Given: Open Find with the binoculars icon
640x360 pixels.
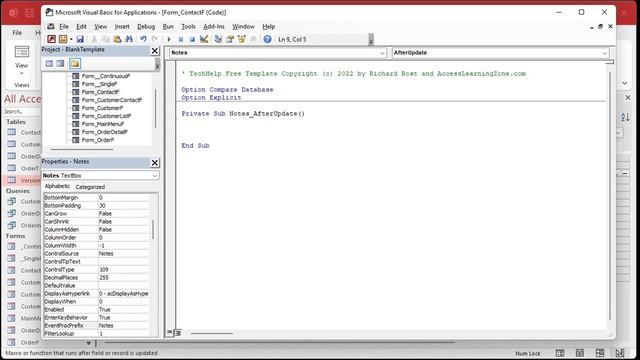Looking at the screenshot, I should pyautogui.click(x=129, y=39).
